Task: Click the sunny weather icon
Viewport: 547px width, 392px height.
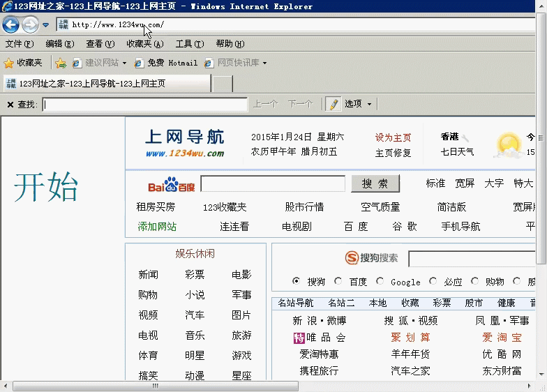Action: (509, 145)
